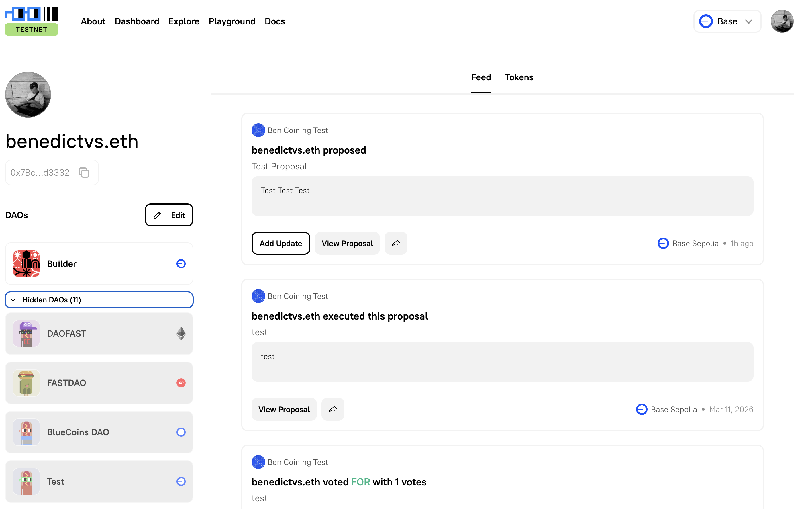
Task: Open the Docs page from the navigation
Action: tap(274, 21)
